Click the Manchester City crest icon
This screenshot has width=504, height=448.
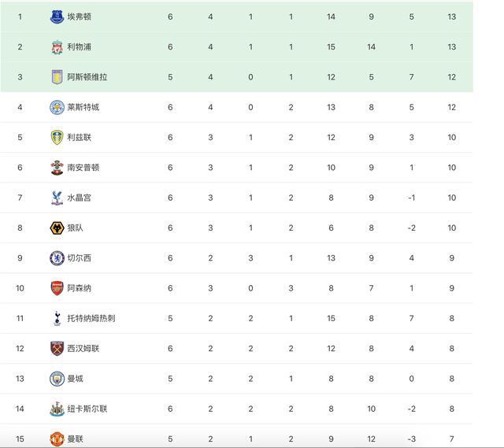tap(57, 379)
